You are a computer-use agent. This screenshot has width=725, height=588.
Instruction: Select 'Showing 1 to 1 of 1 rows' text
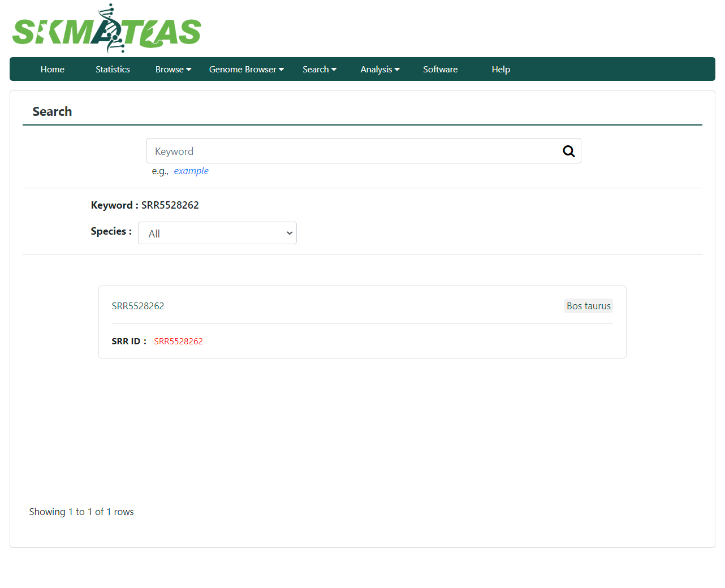click(x=81, y=512)
